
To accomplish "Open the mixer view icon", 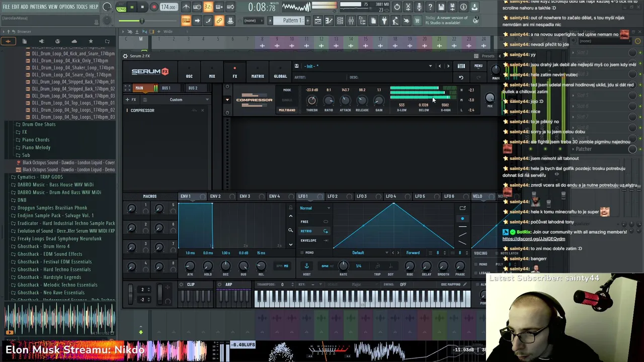I will pyautogui.click(x=351, y=21).
